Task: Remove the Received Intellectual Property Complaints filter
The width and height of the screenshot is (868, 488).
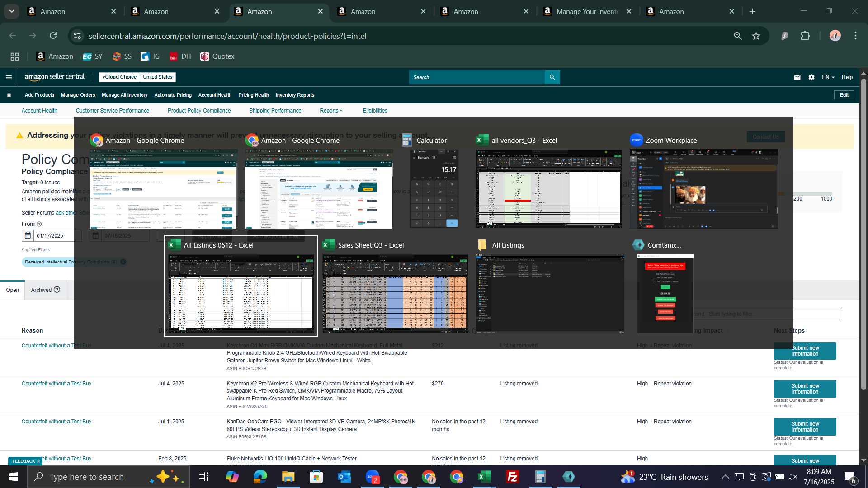Action: click(123, 262)
